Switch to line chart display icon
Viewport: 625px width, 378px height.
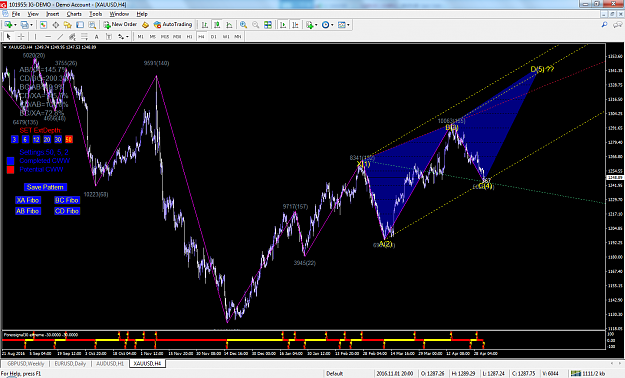[229, 25]
